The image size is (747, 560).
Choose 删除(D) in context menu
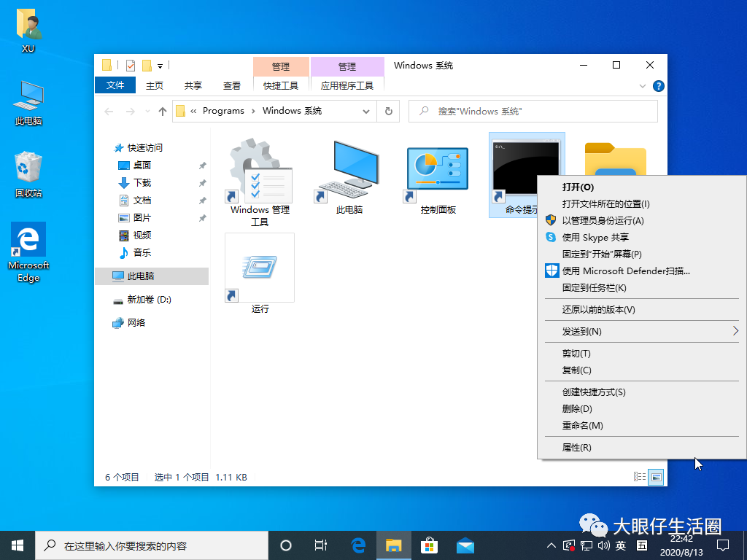(x=642, y=408)
